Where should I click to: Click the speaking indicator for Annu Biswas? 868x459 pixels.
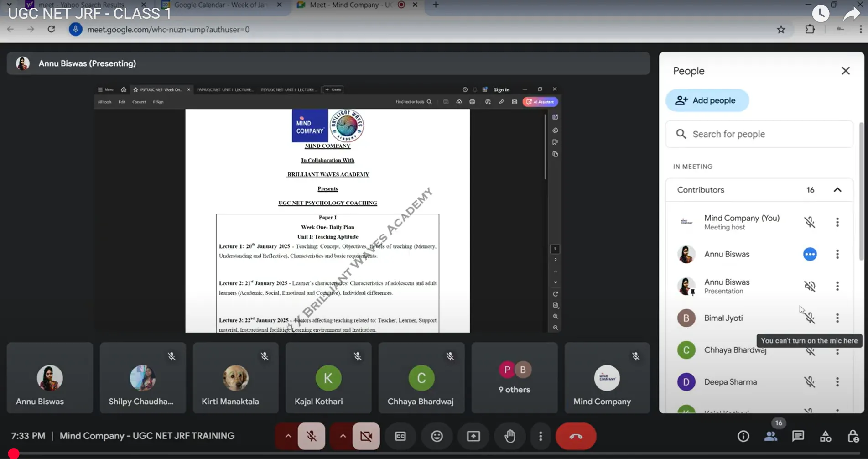[x=810, y=254]
